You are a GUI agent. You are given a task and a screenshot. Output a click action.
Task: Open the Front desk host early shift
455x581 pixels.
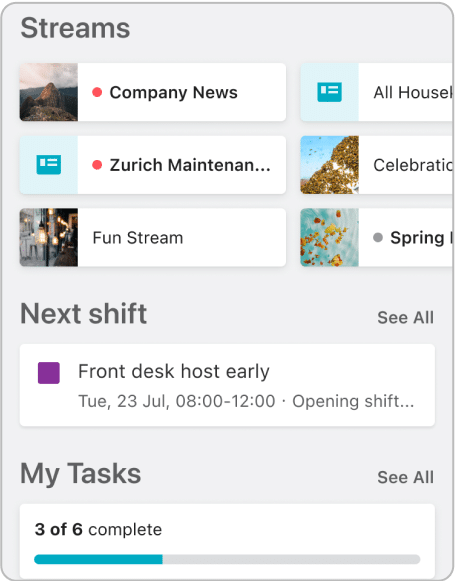227,385
